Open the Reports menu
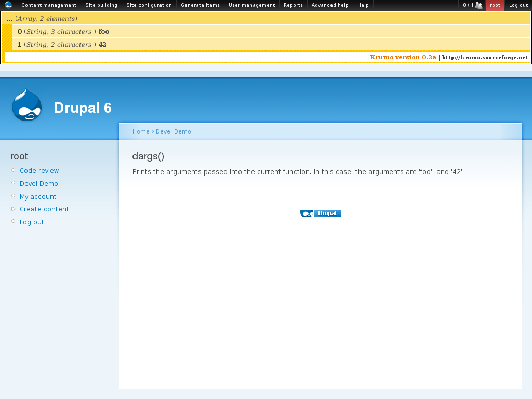Viewport: 532px width, 399px height. click(293, 5)
